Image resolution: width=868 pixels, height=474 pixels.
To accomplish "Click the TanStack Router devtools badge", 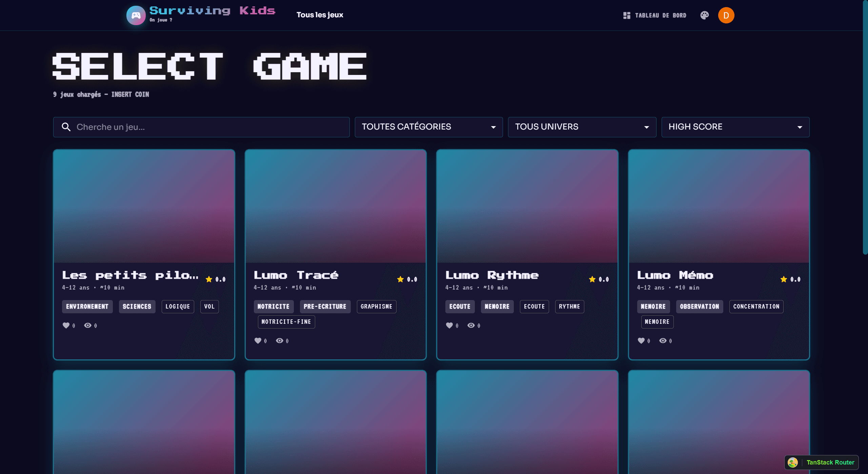I will (x=821, y=462).
